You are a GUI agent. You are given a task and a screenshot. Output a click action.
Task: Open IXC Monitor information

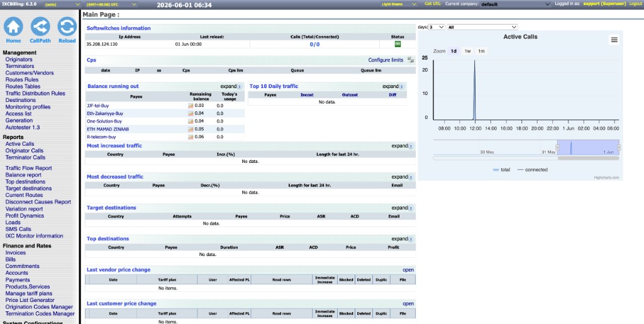pos(34,236)
